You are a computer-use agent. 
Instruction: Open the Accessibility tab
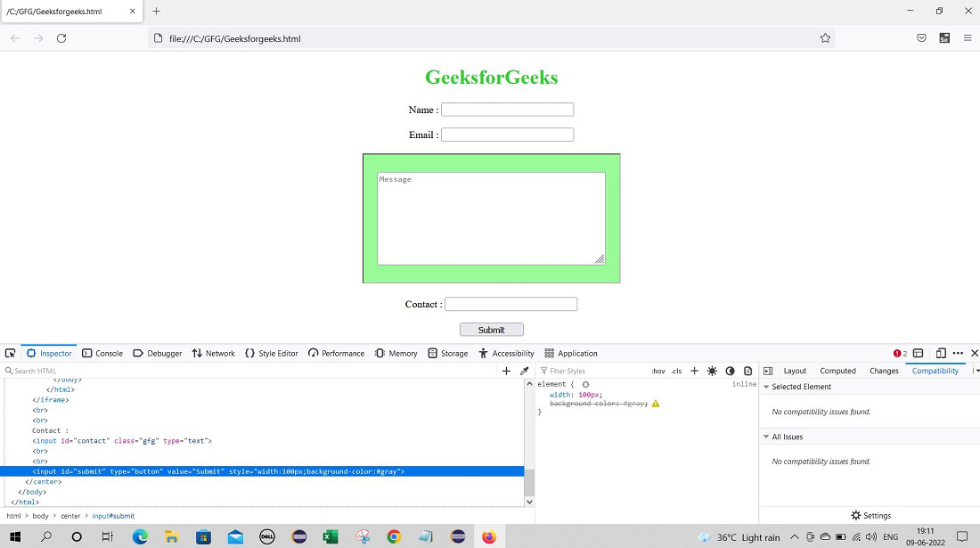tap(506, 354)
